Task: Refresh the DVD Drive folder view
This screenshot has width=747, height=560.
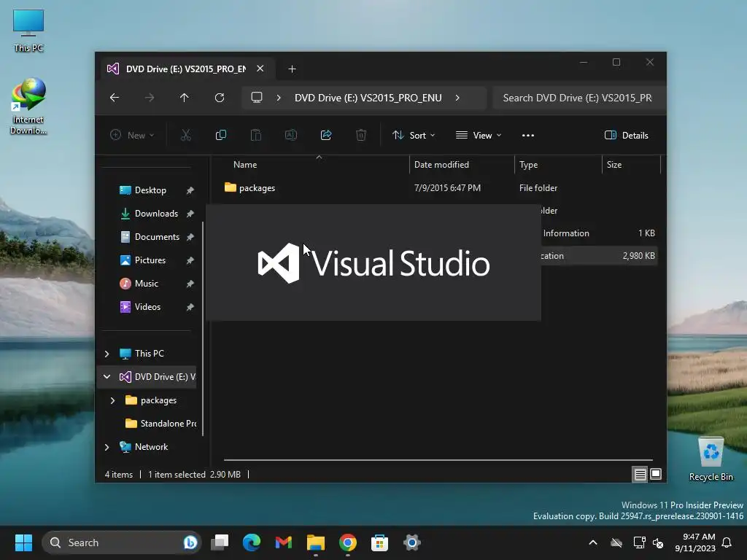Action: coord(219,98)
